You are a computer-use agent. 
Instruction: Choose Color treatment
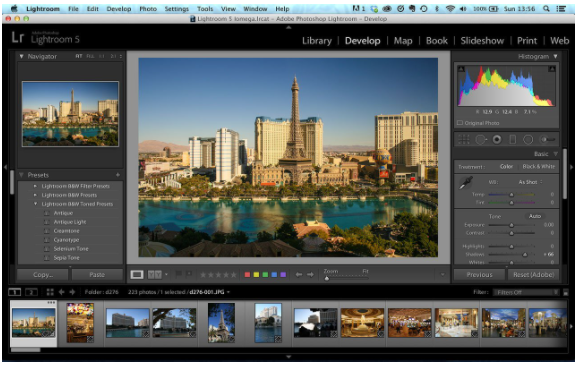pyautogui.click(x=506, y=166)
